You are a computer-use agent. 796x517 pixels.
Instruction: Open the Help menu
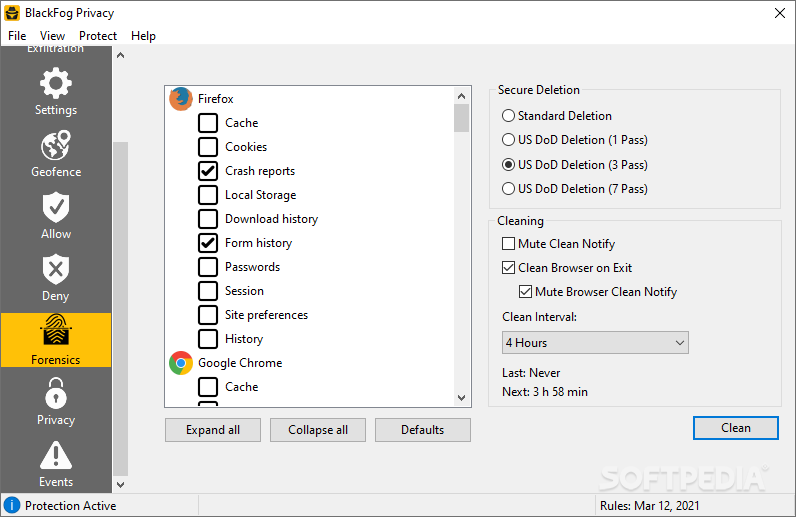click(143, 36)
